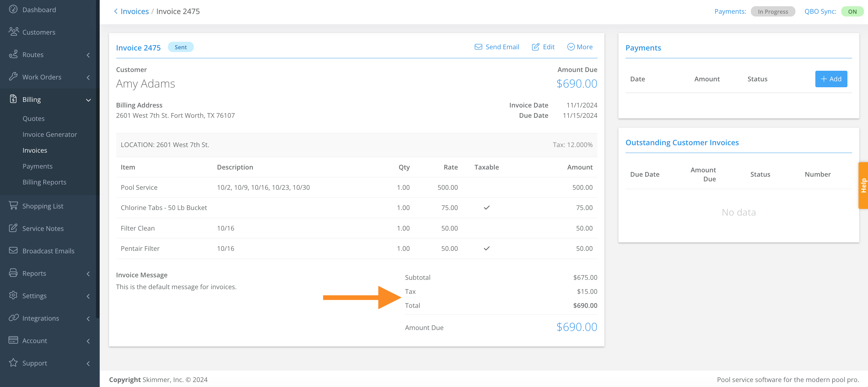Click the Integrations chain-link icon
The height and width of the screenshot is (387, 868).
point(13,318)
